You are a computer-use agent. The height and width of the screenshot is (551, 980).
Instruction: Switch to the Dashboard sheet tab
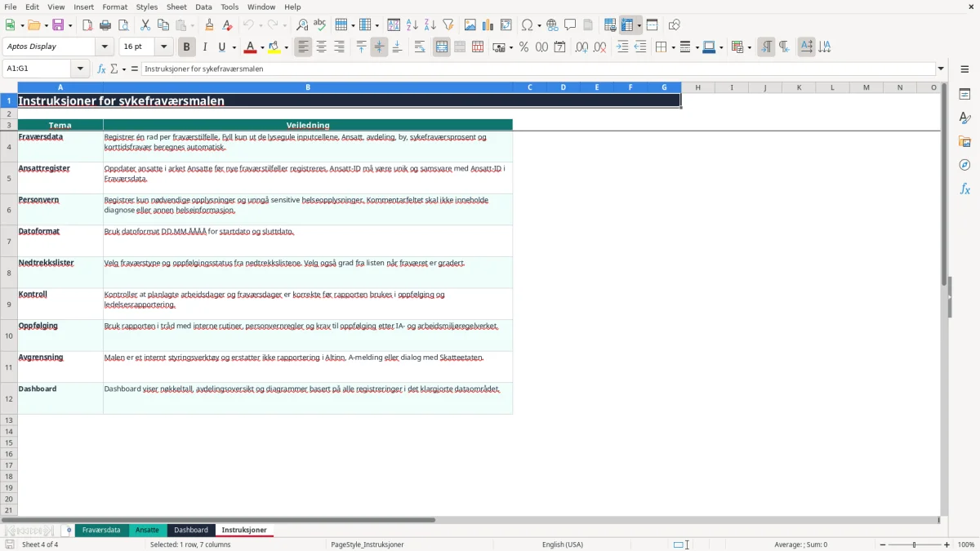(191, 530)
